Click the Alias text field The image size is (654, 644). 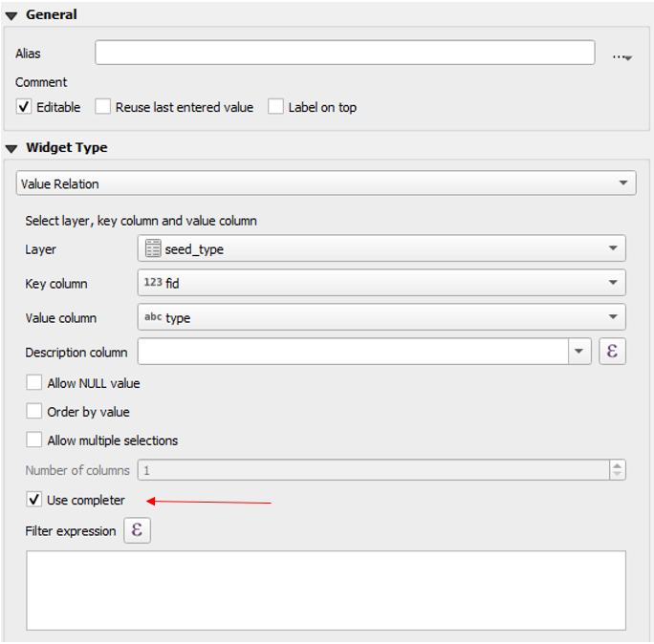point(344,53)
